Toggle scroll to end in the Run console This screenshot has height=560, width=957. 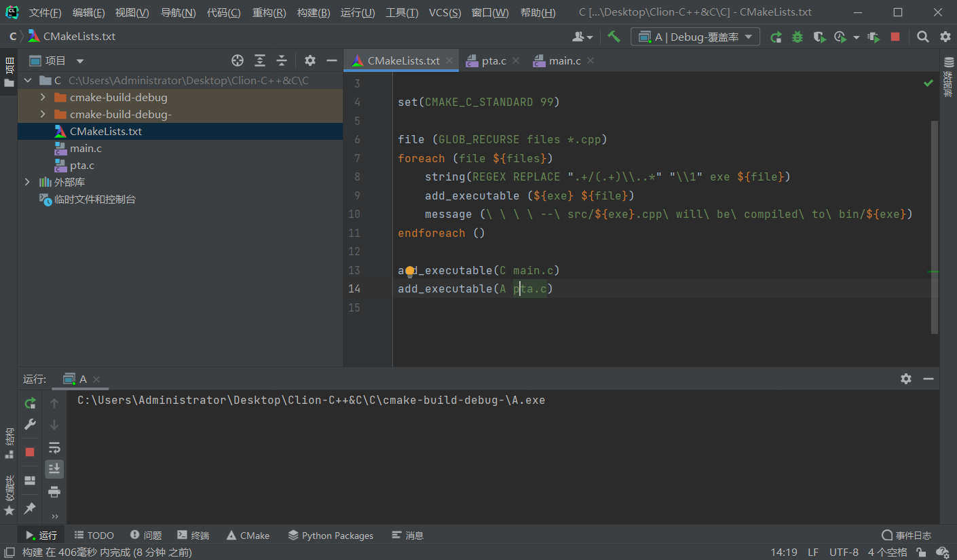pos(54,469)
